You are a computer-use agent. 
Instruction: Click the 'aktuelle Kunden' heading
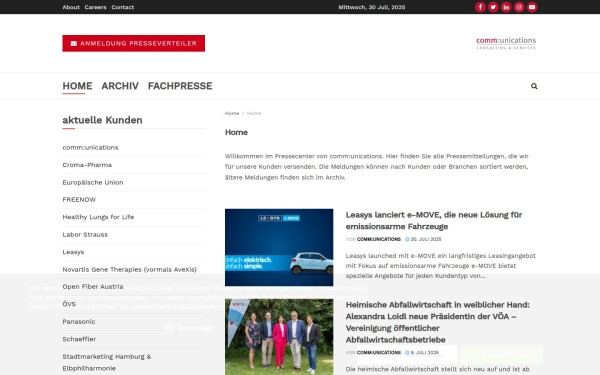102,120
